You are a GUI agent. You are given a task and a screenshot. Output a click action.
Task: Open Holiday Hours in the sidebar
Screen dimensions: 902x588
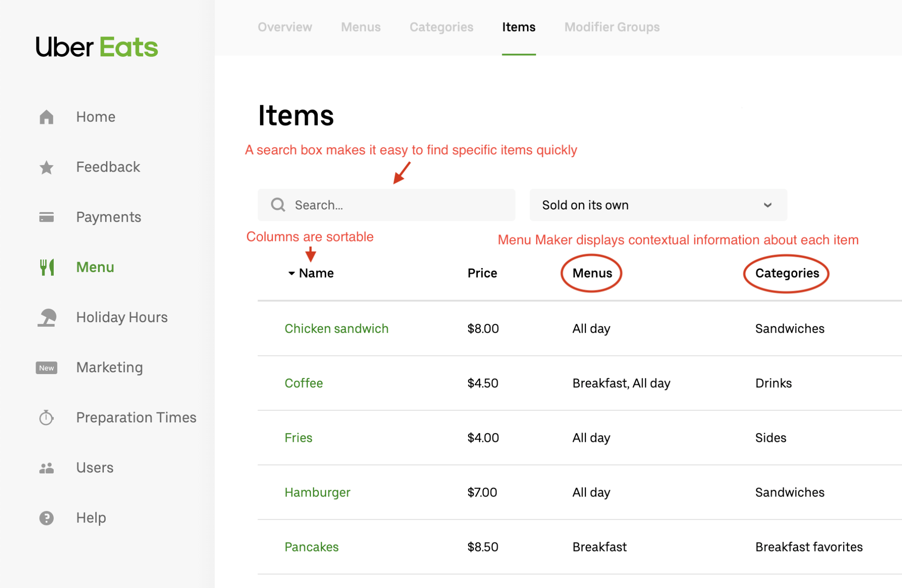pyautogui.click(x=122, y=317)
